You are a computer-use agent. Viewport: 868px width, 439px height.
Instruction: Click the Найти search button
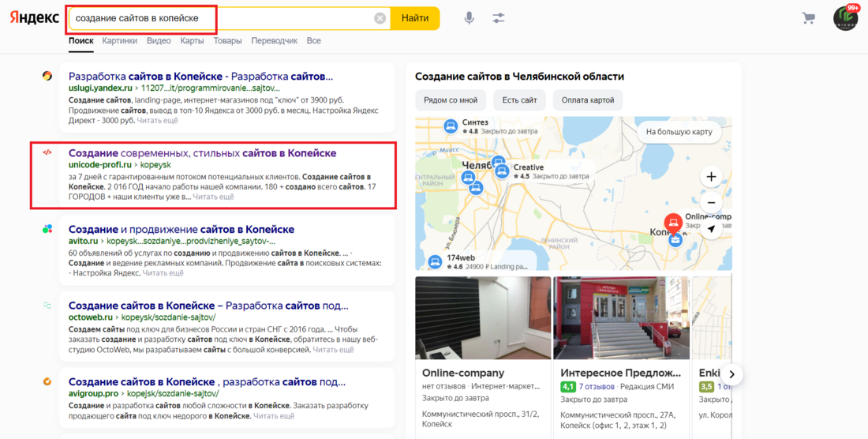tap(415, 18)
